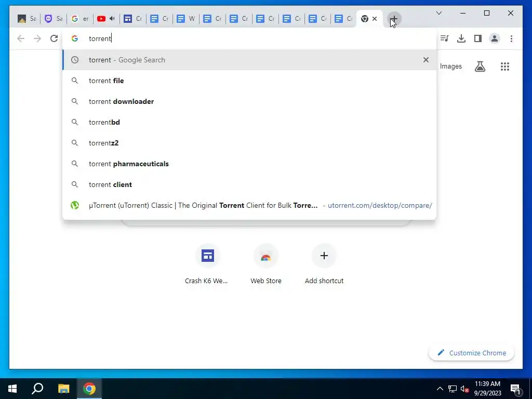Open Customize Chrome button

[x=471, y=353]
